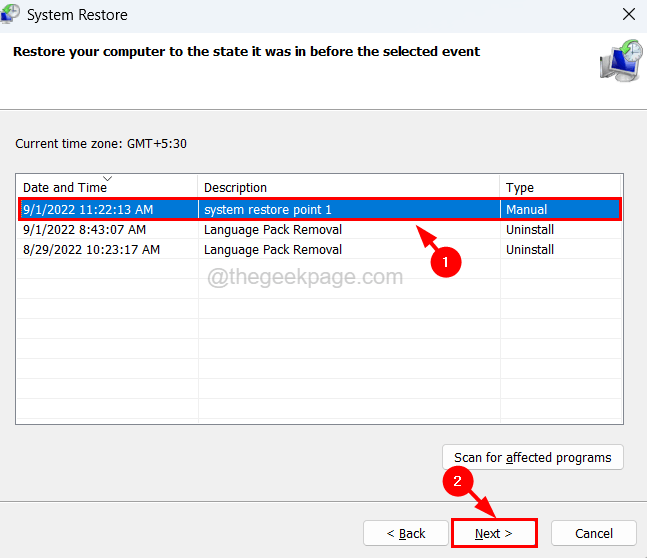Screen dimensions: 647x558
Task: Cancel the System Restore wizard
Action: tap(593, 533)
